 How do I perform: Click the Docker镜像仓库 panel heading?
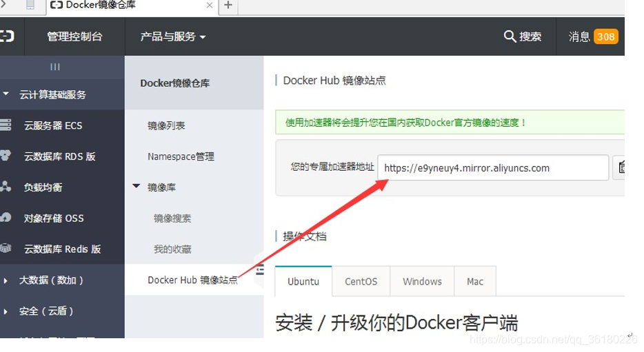174,83
